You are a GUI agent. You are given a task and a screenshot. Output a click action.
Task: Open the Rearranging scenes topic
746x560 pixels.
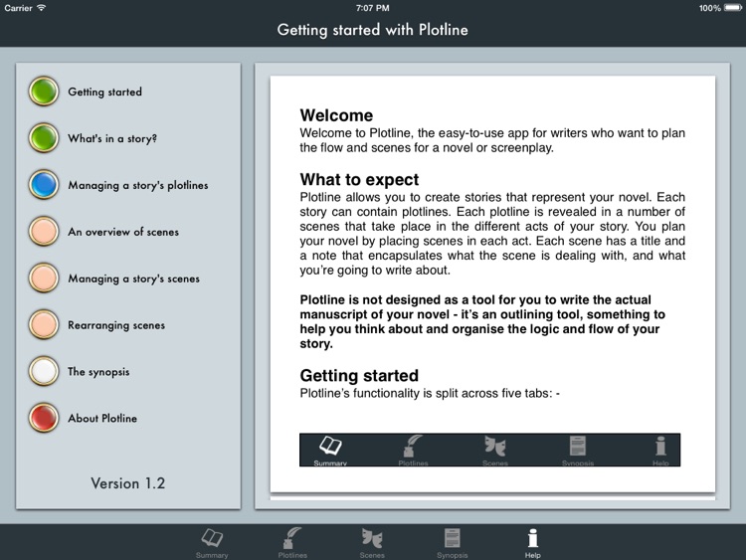tap(116, 325)
